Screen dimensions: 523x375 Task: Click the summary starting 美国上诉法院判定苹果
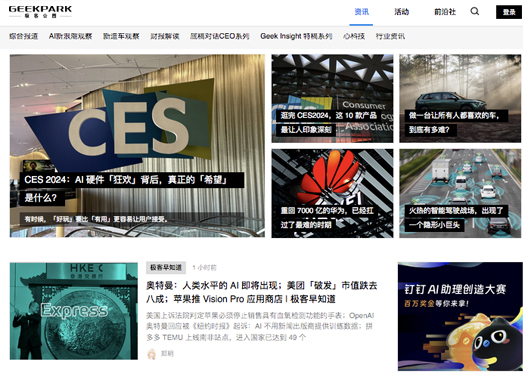tap(260, 326)
